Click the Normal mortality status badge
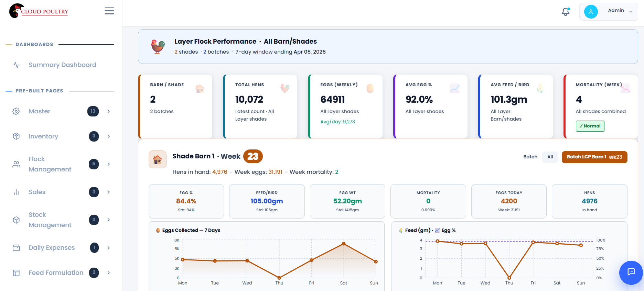This screenshot has height=291, width=644. coord(590,126)
